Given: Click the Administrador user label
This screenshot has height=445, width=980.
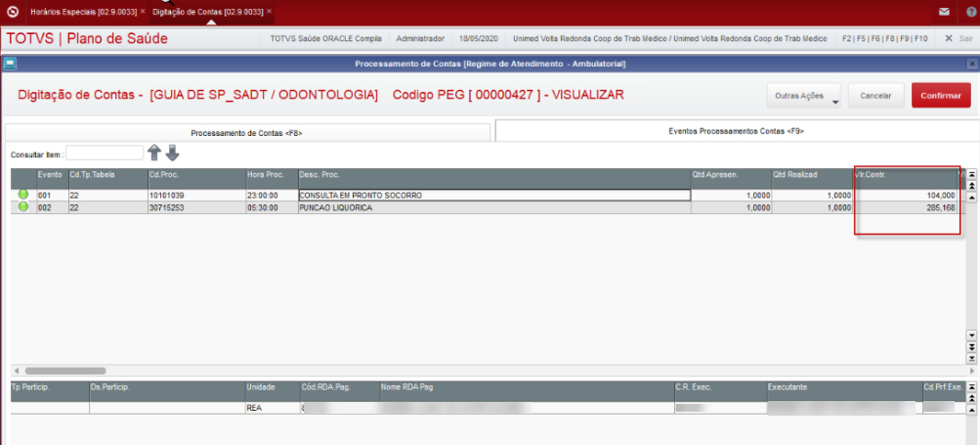Looking at the screenshot, I should 420,38.
